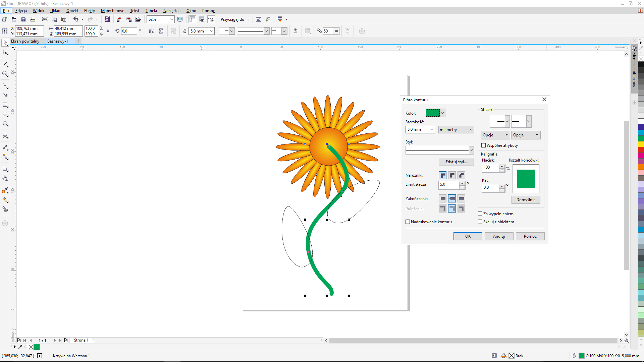Click the Limit złącza input field
This screenshot has width=644, height=362.
coord(449,185)
